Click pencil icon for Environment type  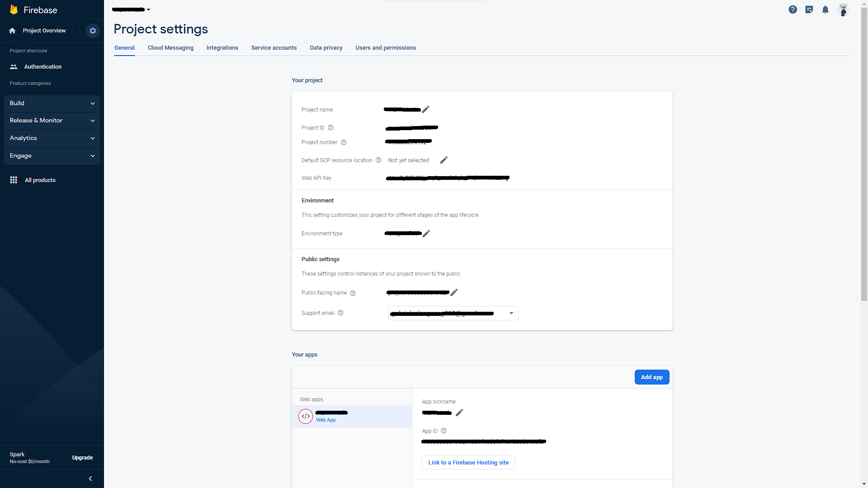click(x=426, y=234)
